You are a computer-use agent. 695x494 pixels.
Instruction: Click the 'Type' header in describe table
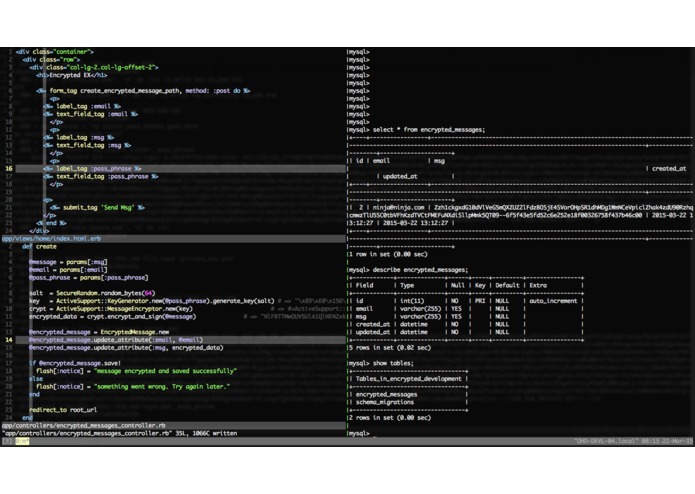pos(407,285)
